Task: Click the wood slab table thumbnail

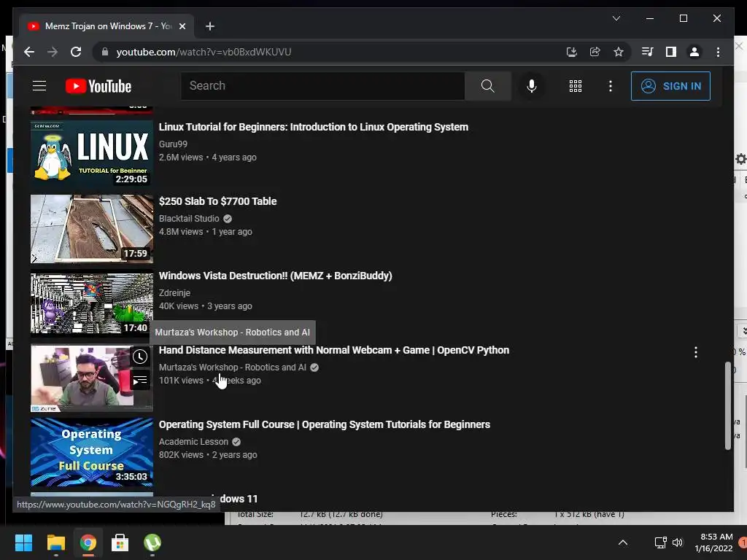Action: [x=92, y=228]
